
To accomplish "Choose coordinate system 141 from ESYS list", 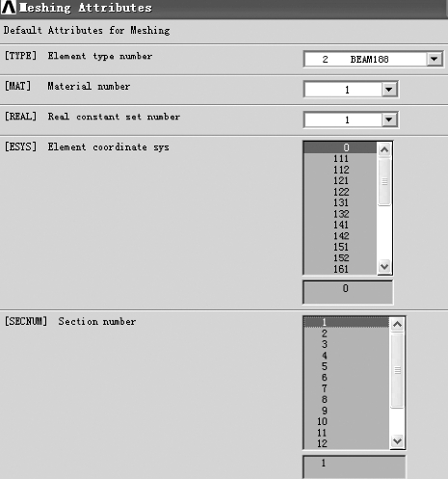I will tap(340, 225).
